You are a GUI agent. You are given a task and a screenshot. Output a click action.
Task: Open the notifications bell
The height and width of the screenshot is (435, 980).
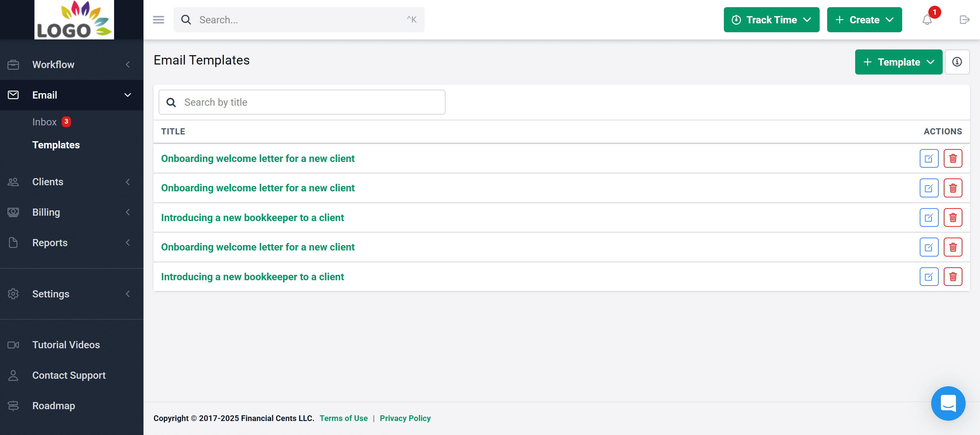pyautogui.click(x=927, y=20)
